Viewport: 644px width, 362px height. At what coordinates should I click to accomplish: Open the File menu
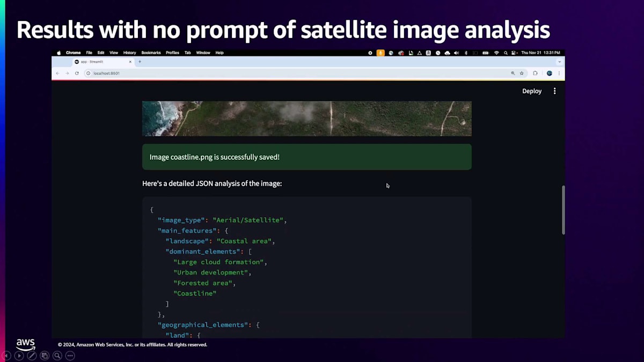click(x=89, y=53)
